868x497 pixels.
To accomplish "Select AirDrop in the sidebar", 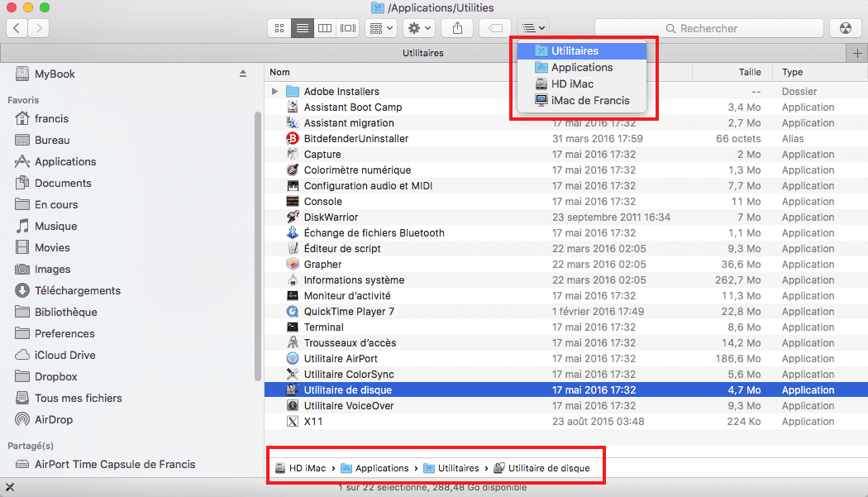I will coord(53,420).
